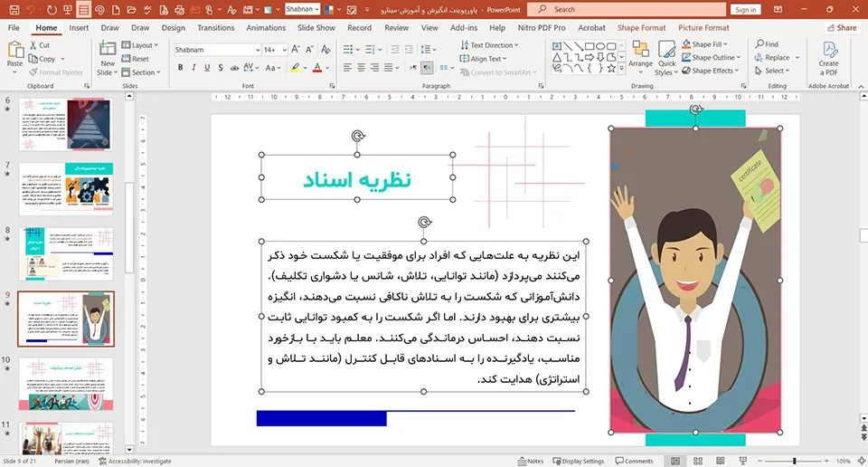The image size is (868, 467).
Task: Click Center alignment icon
Action: pos(361,68)
